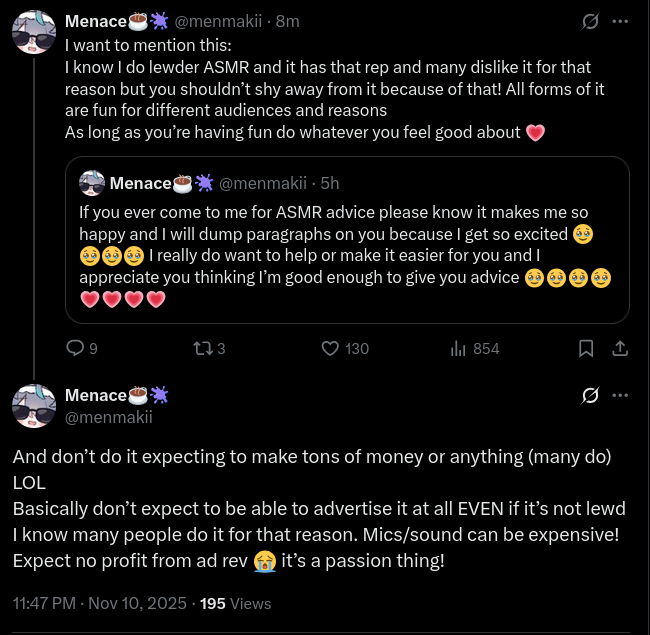Open Grok icon on bottom tweet
Viewport: 650px width, 635px height.
(x=590, y=396)
